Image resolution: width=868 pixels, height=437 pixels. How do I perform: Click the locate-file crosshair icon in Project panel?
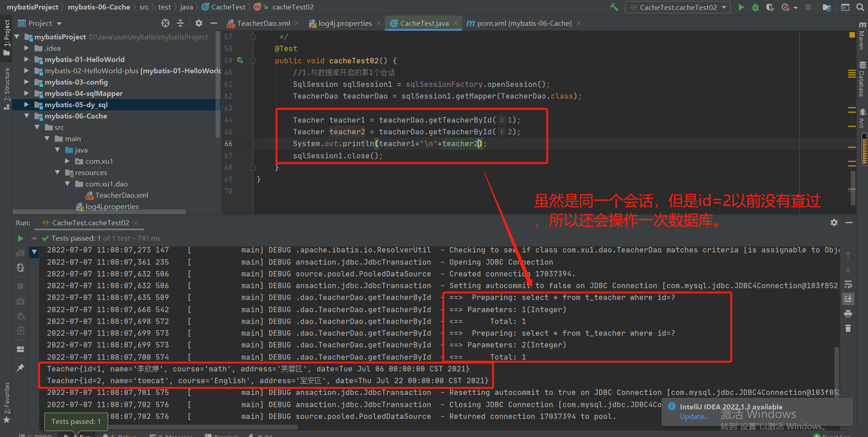[165, 23]
